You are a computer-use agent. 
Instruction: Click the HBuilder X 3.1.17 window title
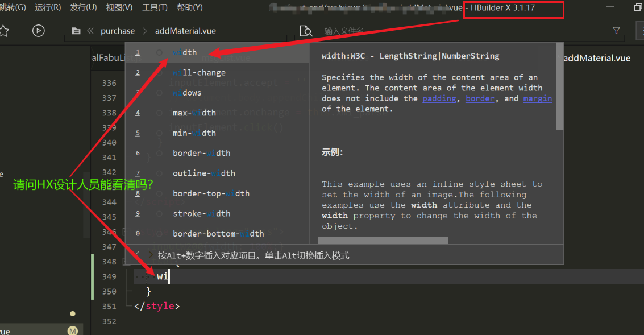click(502, 8)
